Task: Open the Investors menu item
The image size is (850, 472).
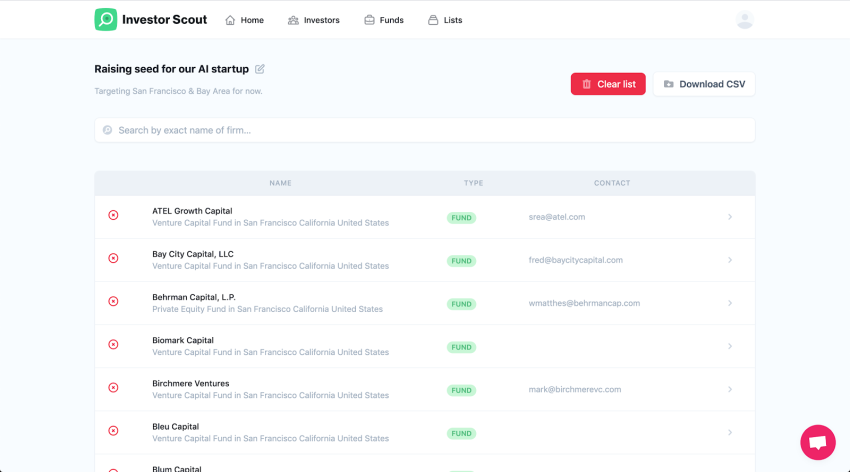Action: pyautogui.click(x=313, y=20)
